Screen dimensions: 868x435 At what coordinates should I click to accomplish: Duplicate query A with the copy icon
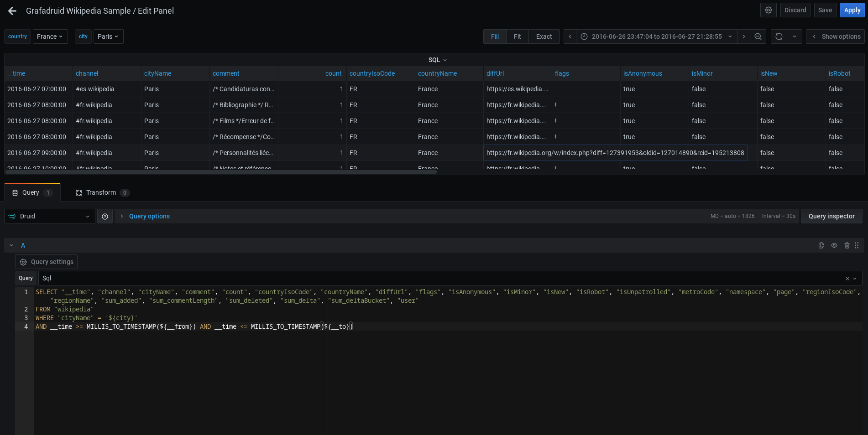[821, 245]
